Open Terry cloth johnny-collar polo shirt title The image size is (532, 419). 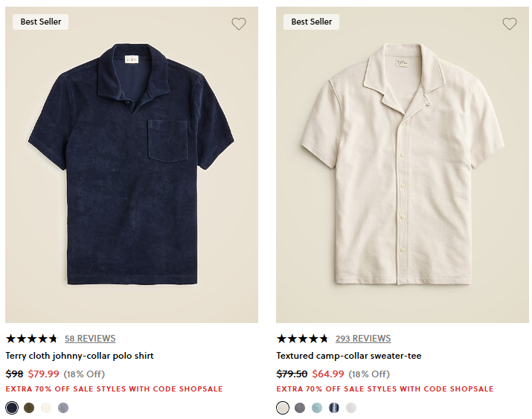[80, 356]
